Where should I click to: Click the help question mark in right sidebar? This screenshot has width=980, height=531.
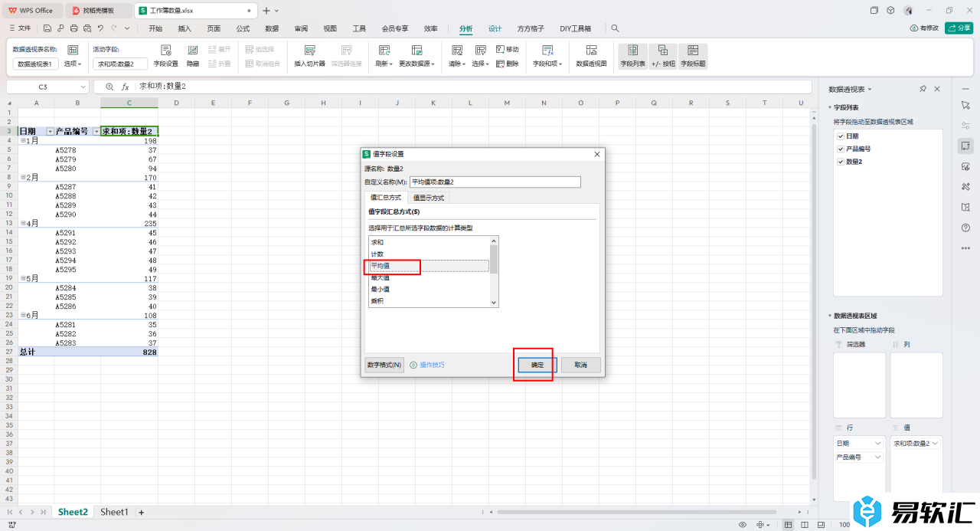pos(965,228)
